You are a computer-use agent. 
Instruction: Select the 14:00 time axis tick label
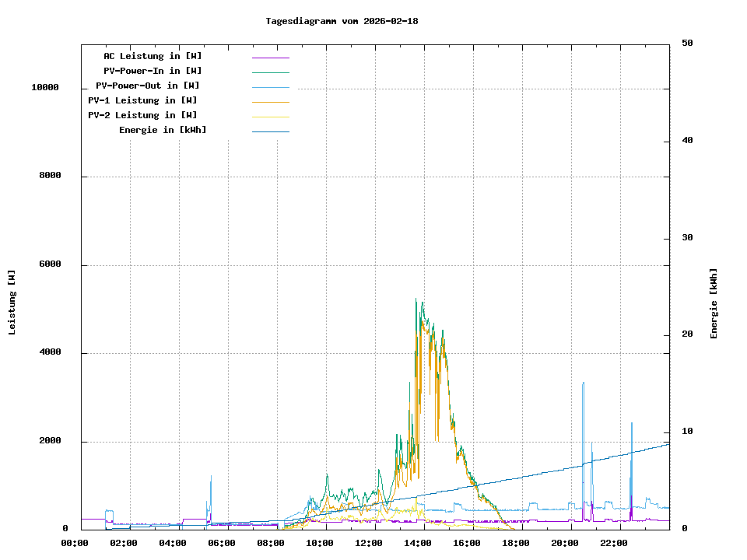[x=419, y=543]
